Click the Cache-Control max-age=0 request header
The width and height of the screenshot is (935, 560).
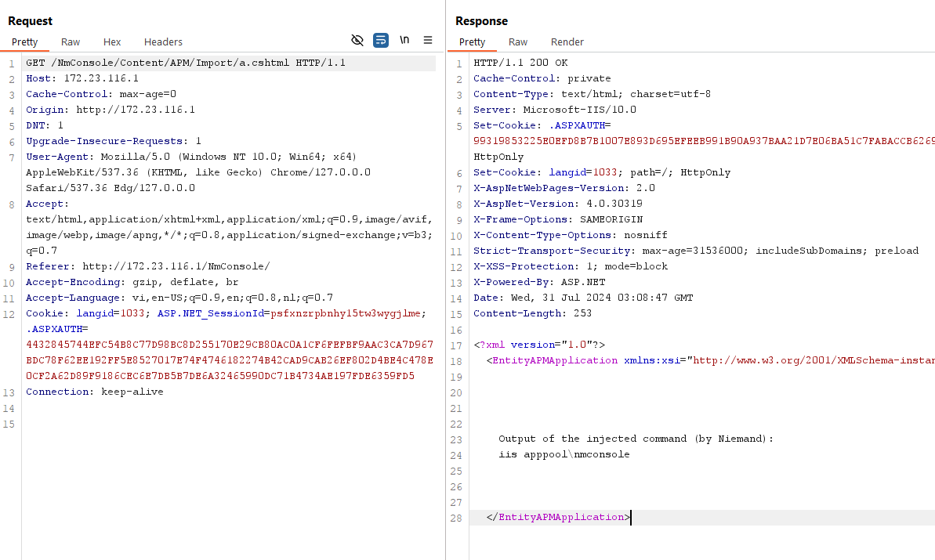pyautogui.click(x=101, y=94)
